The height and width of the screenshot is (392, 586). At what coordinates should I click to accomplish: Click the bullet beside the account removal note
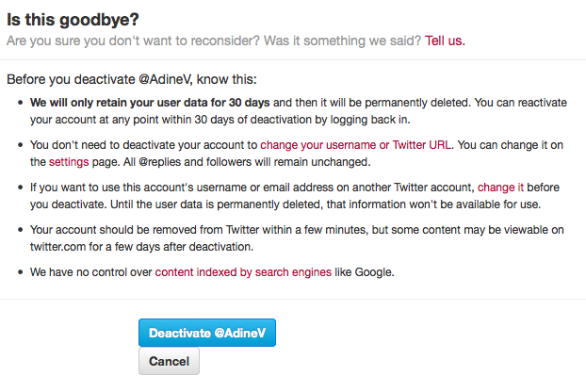[x=19, y=230]
